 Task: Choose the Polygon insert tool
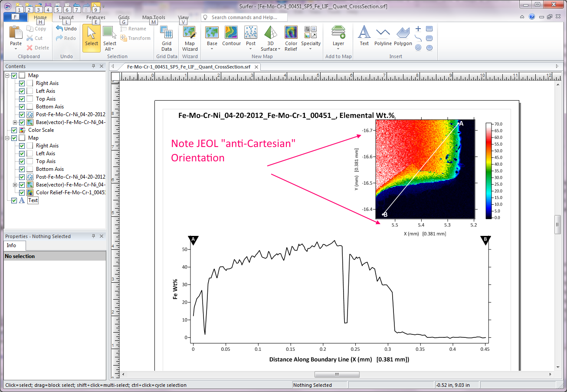pyautogui.click(x=403, y=36)
